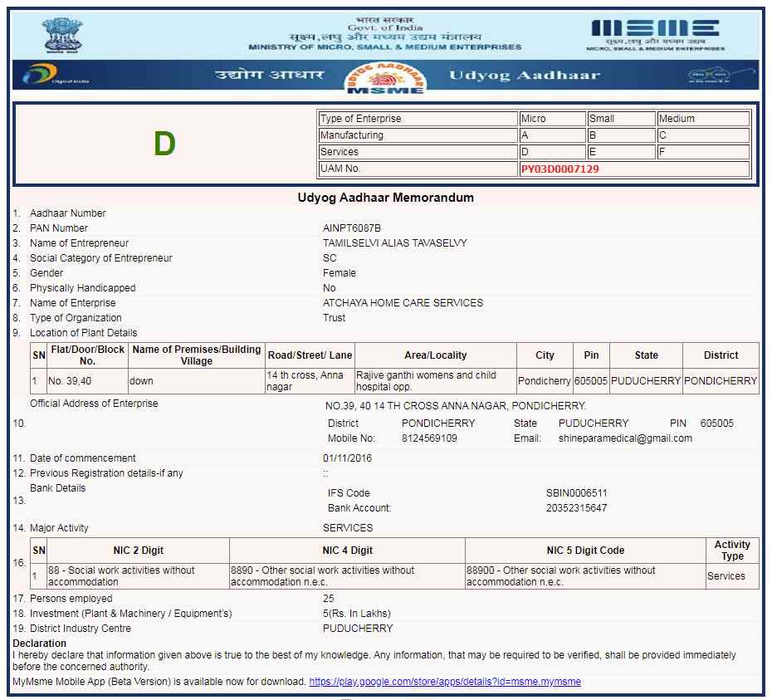Click the UAM number PY03D0007129
This screenshot has height=700, width=772.
[559, 169]
